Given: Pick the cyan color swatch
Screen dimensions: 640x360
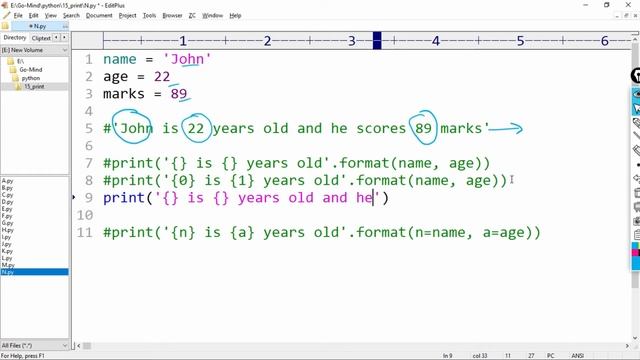Looking at the screenshot, I should [x=636, y=245].
